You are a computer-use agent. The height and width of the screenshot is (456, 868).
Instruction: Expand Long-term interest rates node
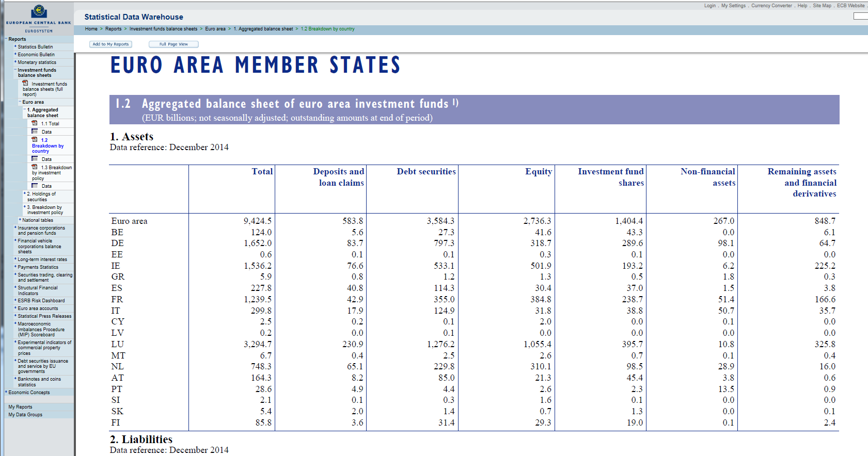pos(15,259)
